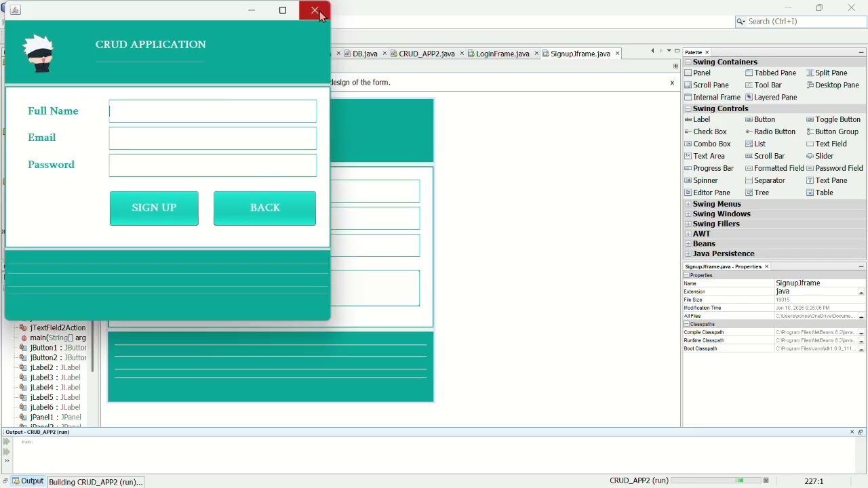Screen dimensions: 868x488
Task: Select the List palette component
Action: [x=755, y=144]
